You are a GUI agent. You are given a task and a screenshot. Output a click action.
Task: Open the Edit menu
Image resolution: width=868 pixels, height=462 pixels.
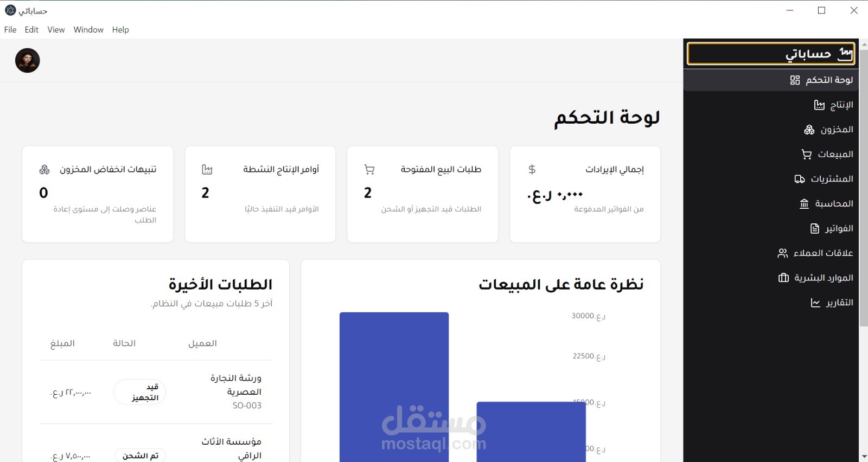coord(31,30)
